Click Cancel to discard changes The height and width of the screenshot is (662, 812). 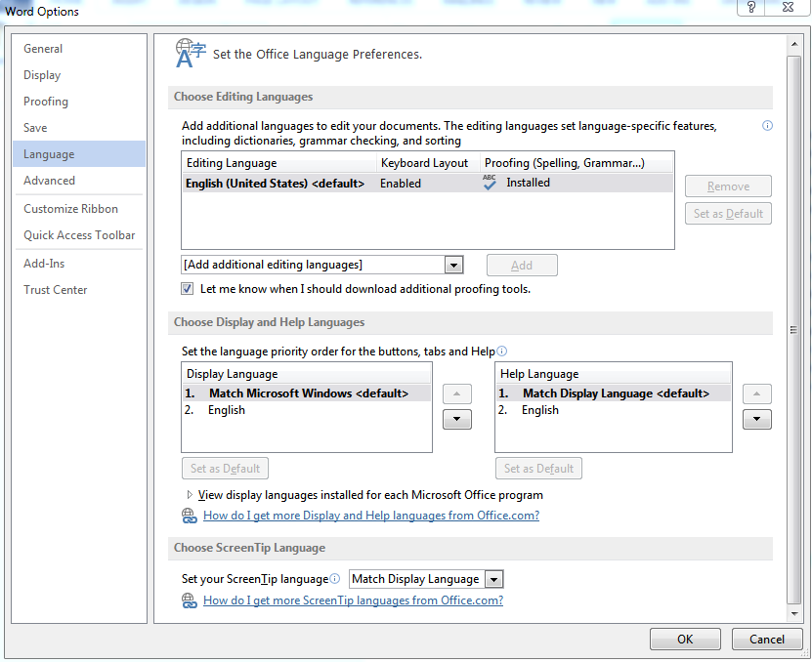pos(767,640)
